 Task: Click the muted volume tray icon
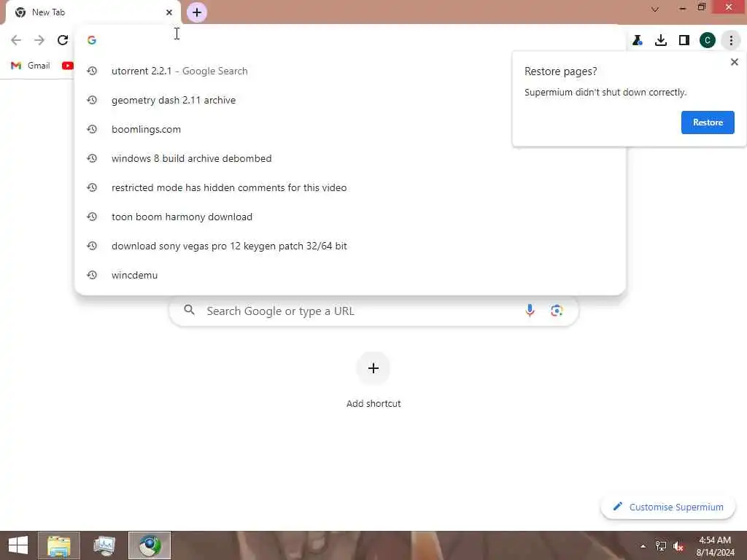point(678,546)
